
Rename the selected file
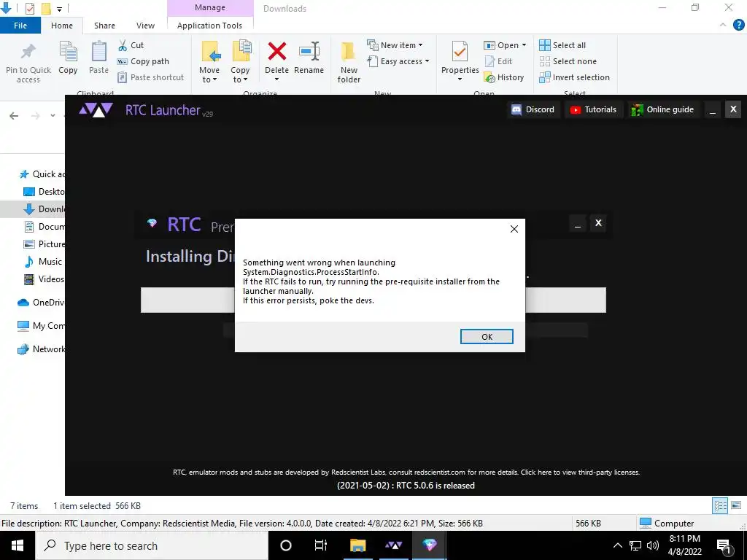point(309,58)
